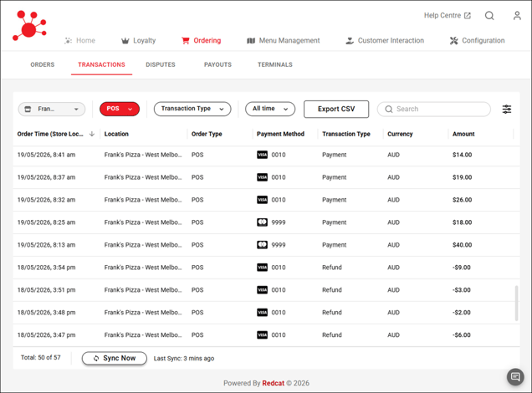Click the Loyalty crown icon
Screen dimensions: 532x393
[125, 41]
